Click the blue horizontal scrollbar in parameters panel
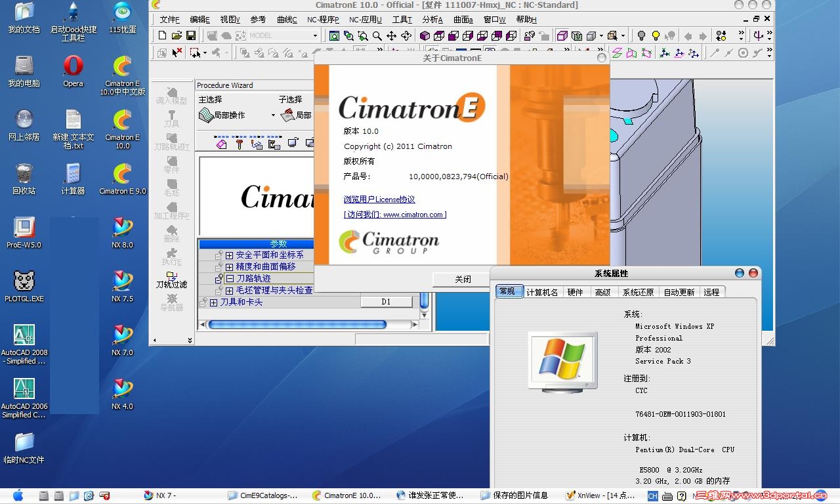This screenshot has width=840, height=504. [x=297, y=324]
